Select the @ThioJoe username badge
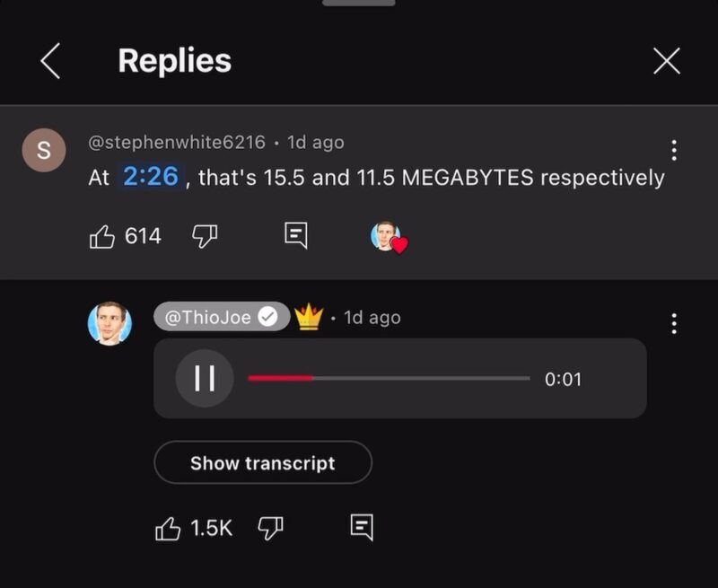 [x=219, y=316]
